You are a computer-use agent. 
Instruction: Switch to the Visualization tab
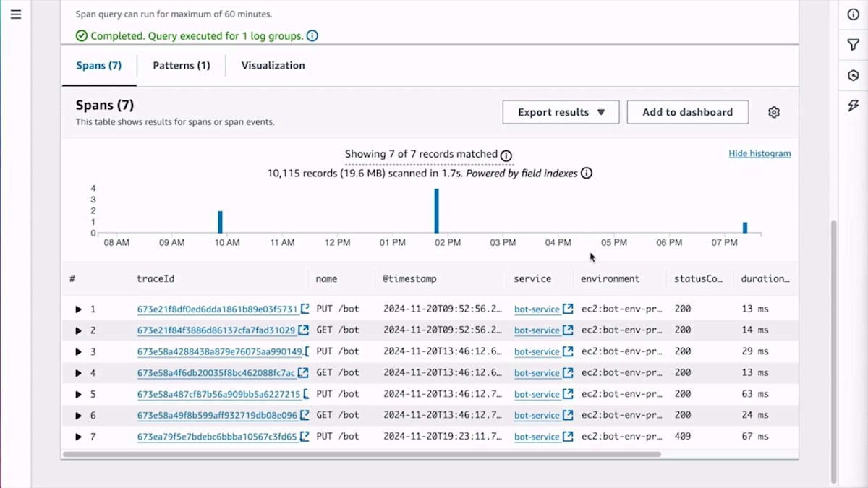tap(273, 65)
